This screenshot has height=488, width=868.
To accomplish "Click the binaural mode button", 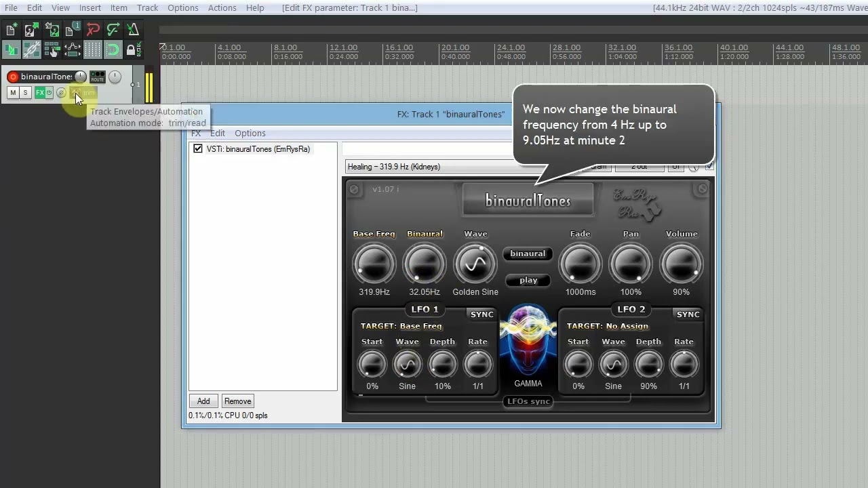I will tap(528, 253).
